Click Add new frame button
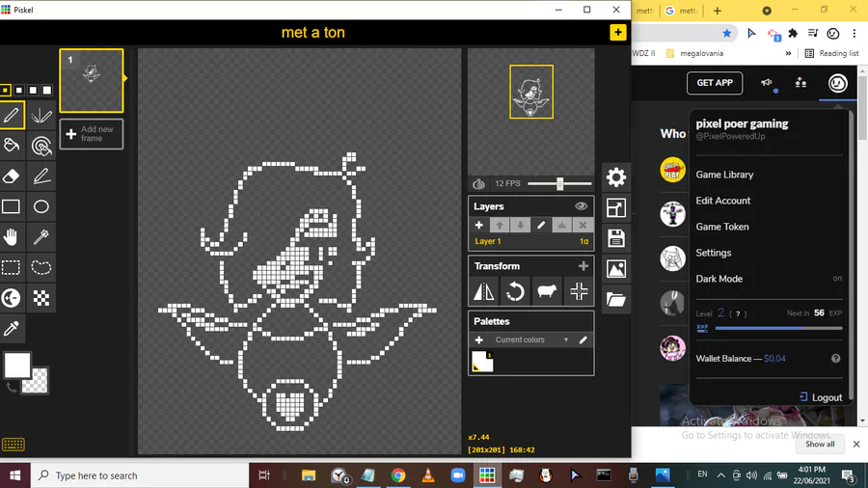This screenshot has width=868, height=488. (x=92, y=134)
